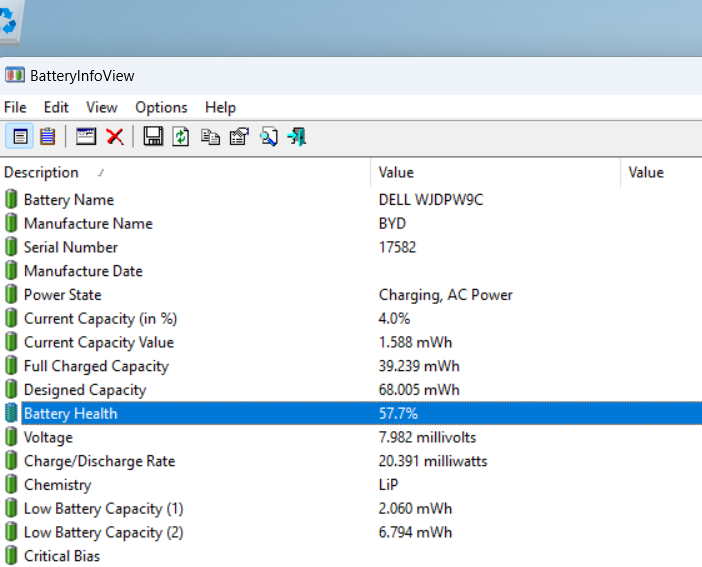This screenshot has height=567, width=702.
Task: Open Properties via the toolbar properties icon
Action: [x=239, y=137]
